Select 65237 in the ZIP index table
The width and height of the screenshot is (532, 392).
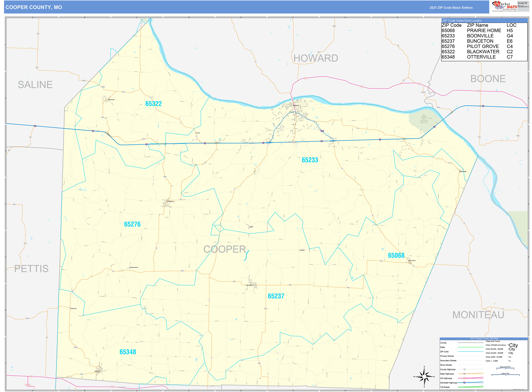(x=448, y=41)
